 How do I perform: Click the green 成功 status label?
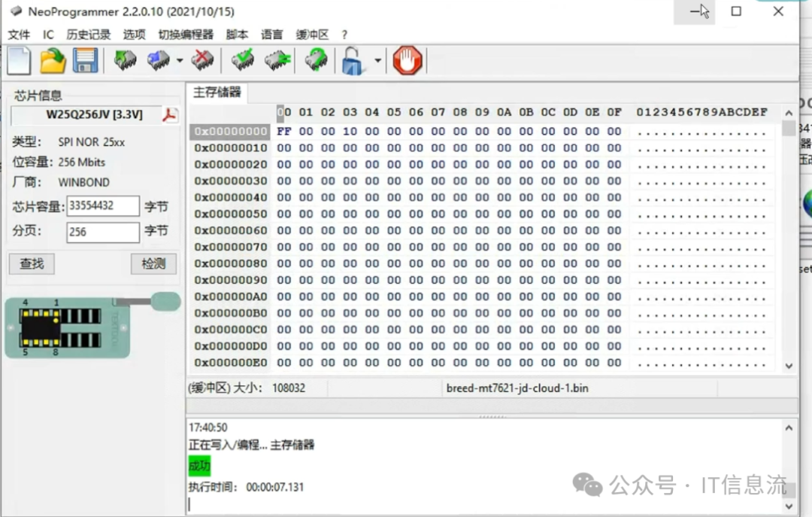pos(199,466)
